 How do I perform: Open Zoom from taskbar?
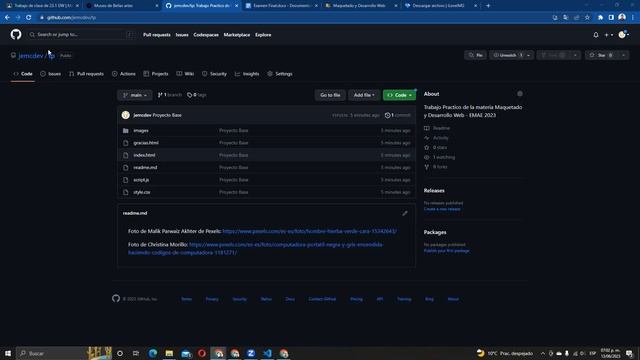click(x=251, y=353)
